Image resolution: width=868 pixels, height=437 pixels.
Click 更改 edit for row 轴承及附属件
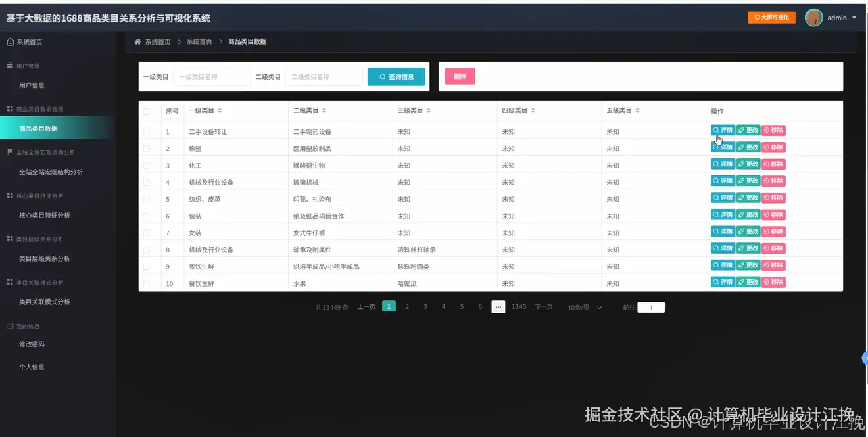[x=748, y=248]
